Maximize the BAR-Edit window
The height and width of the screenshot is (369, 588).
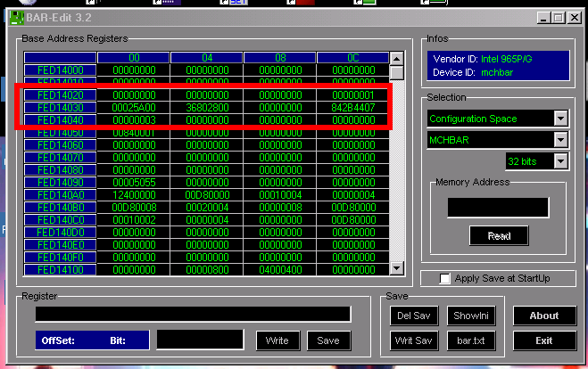559,18
